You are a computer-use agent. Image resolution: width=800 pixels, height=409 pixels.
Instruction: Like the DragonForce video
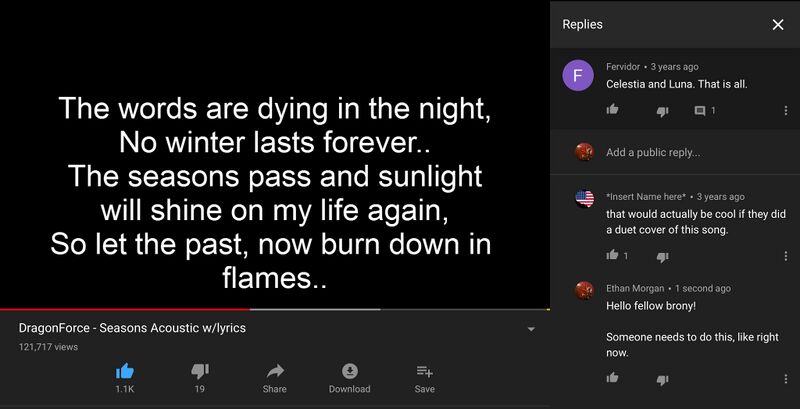click(x=125, y=371)
